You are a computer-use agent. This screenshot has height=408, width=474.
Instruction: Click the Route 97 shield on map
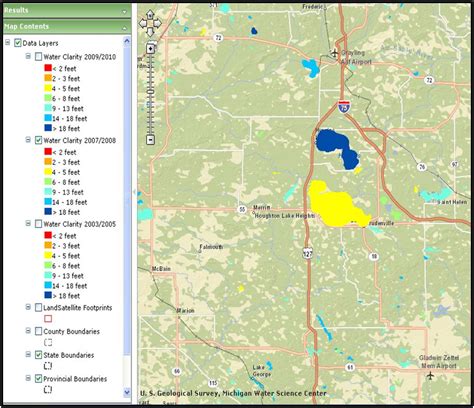(455, 164)
